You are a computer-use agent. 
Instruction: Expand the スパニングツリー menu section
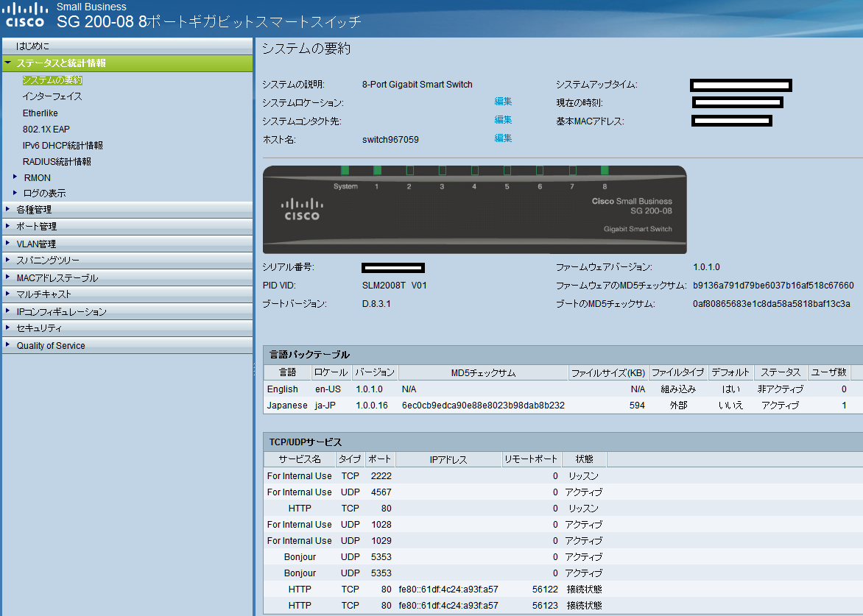coord(127,260)
